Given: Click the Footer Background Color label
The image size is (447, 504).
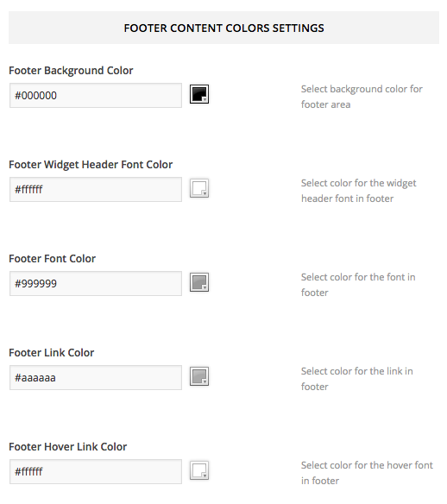Looking at the screenshot, I should coord(71,71).
